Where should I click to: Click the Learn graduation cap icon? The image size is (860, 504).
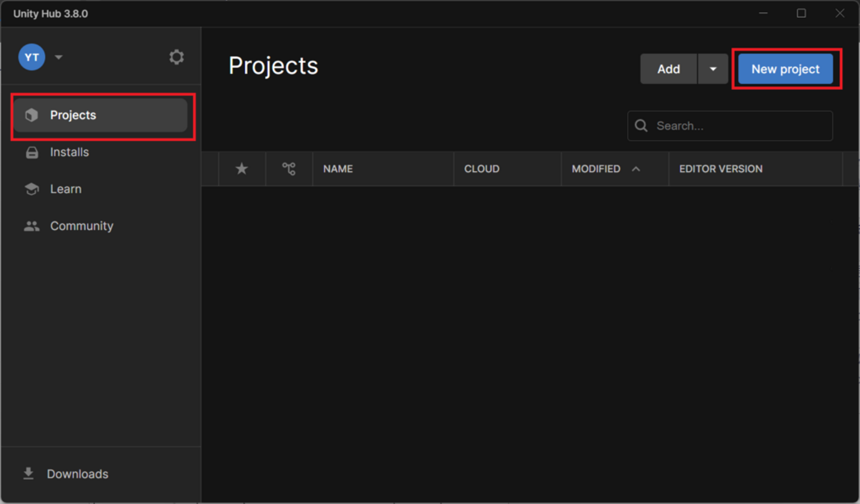tap(32, 189)
